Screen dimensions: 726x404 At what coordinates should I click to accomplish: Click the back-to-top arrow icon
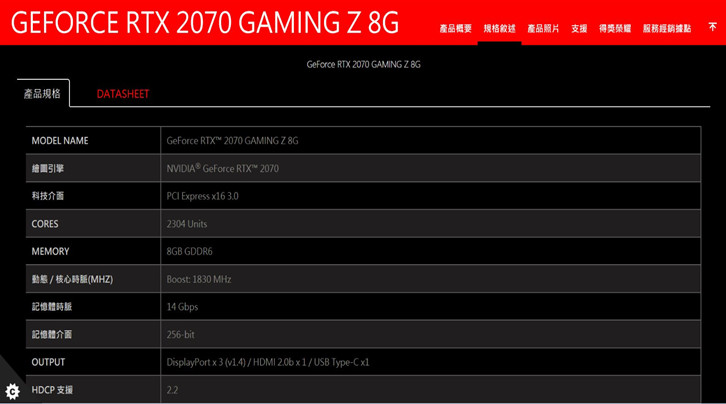[x=713, y=27]
